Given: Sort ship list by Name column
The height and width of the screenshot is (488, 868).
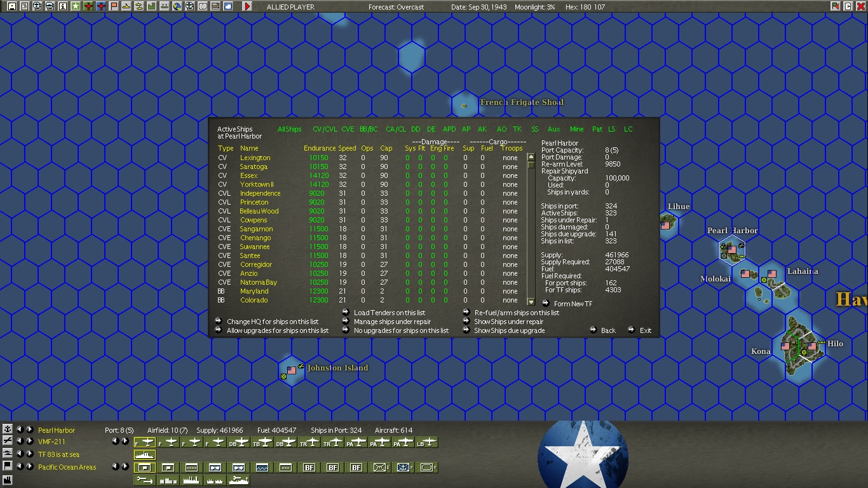Looking at the screenshot, I should coord(249,148).
